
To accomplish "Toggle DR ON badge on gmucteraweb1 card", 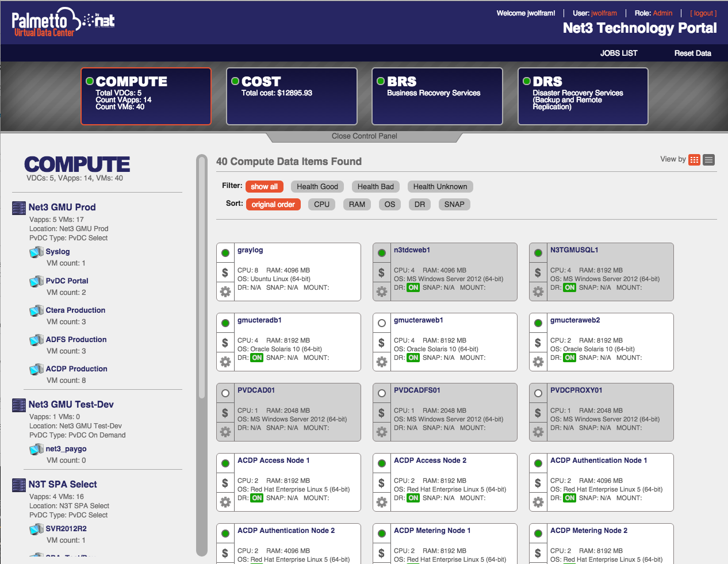I will click(413, 358).
